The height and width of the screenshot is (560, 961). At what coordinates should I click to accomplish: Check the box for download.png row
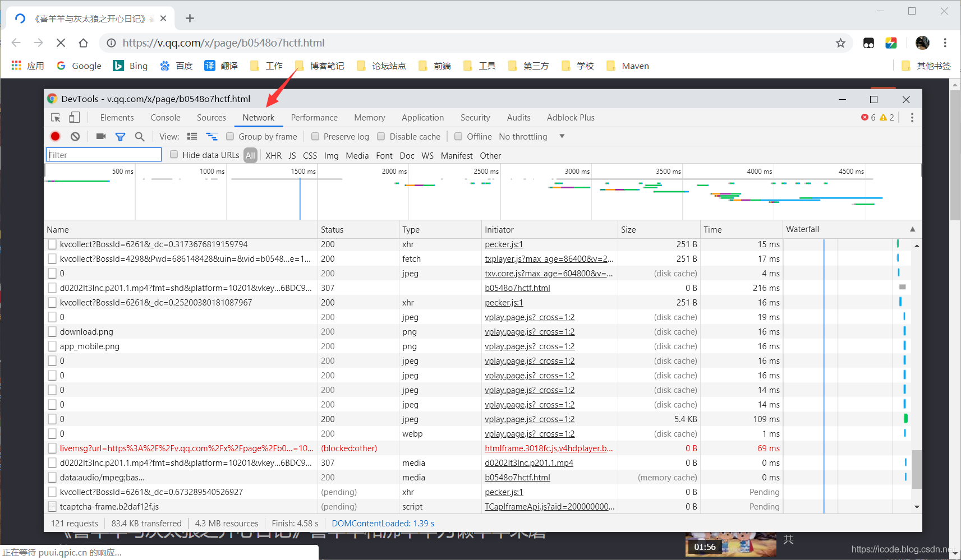pyautogui.click(x=52, y=332)
